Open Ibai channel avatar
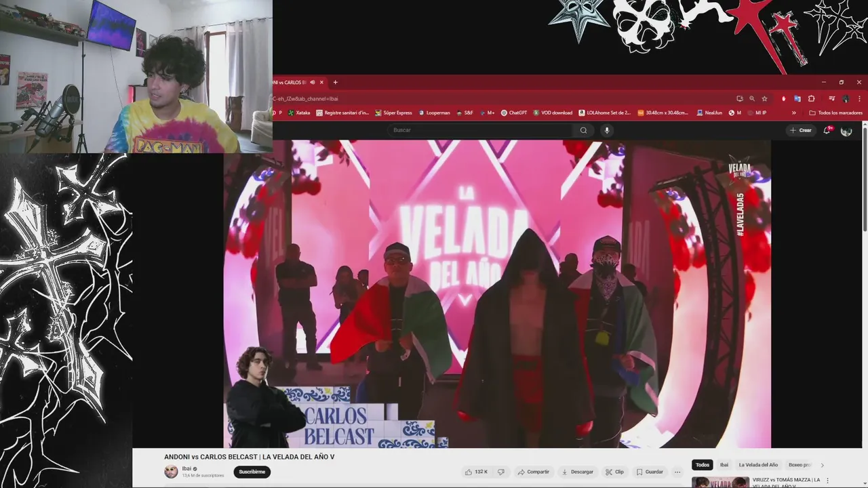Screen dimensions: 868x488 click(171, 472)
